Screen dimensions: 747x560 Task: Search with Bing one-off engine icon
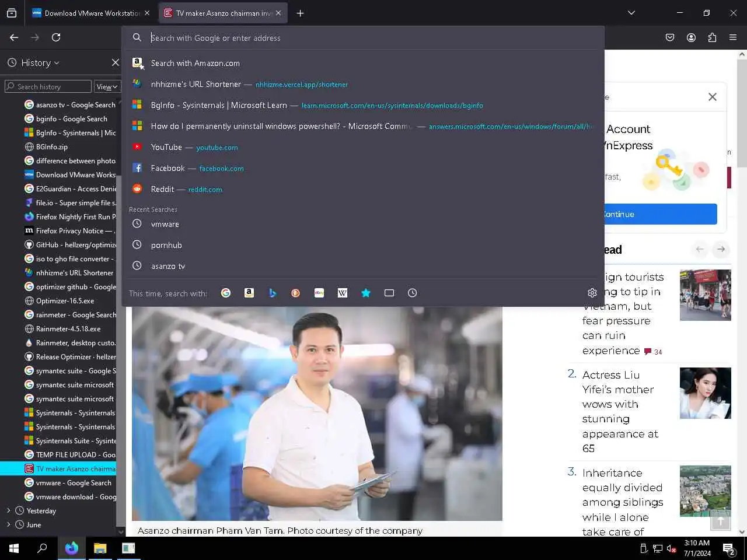pos(273,293)
